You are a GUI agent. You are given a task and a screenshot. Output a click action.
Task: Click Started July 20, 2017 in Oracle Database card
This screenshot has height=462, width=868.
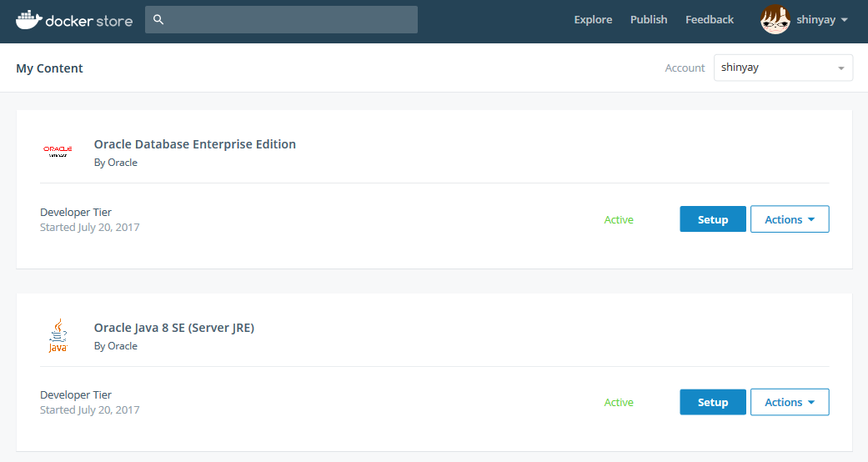pos(90,227)
